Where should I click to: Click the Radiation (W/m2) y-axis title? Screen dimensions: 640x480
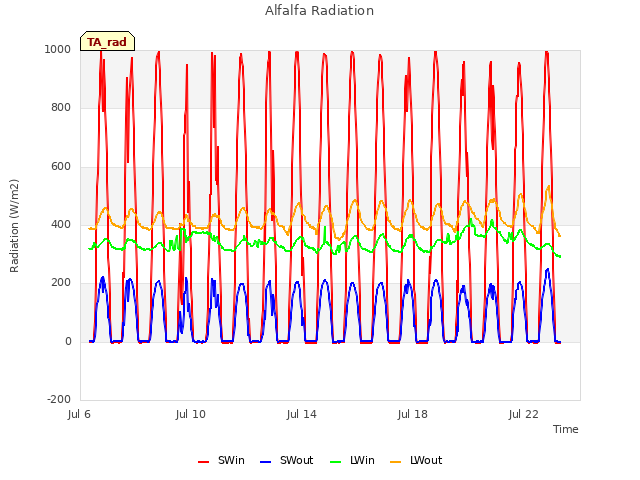(x=14, y=226)
